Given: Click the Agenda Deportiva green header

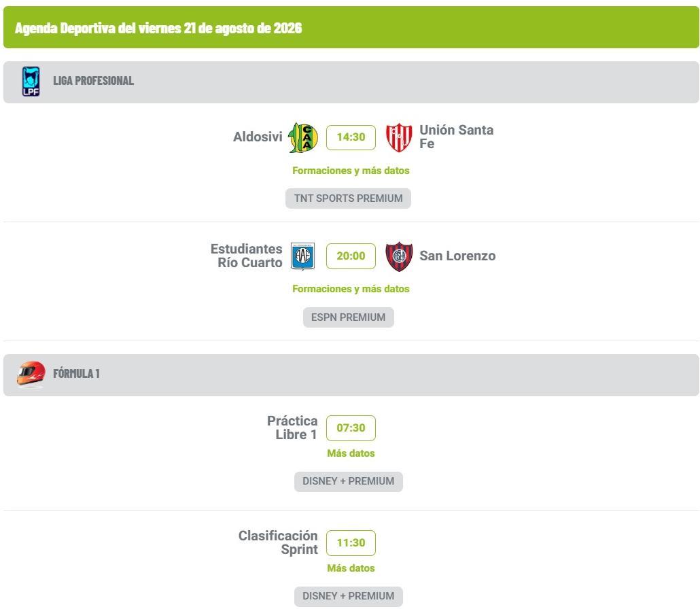Looking at the screenshot, I should pos(351,28).
